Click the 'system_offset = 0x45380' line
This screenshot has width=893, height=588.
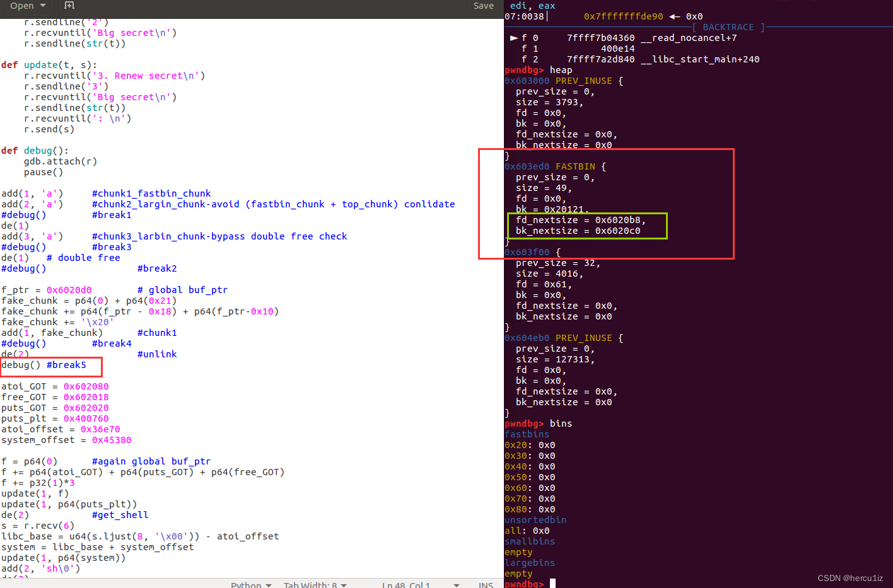[66, 440]
